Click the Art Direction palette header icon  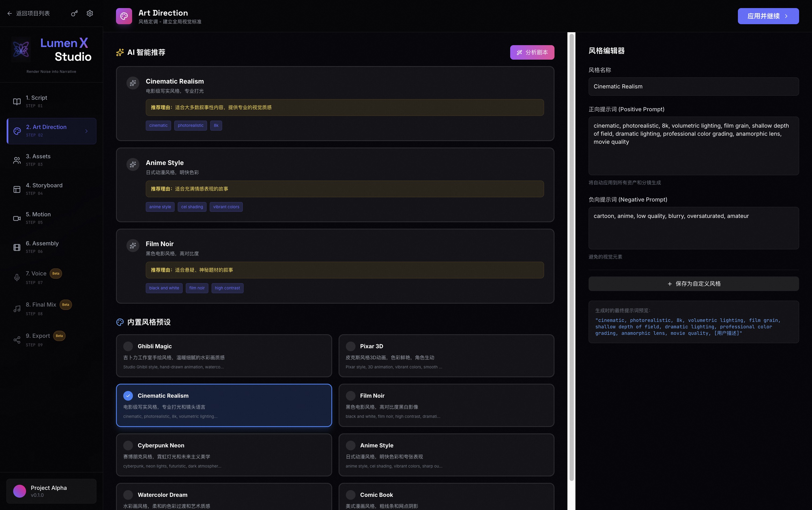coord(124,16)
